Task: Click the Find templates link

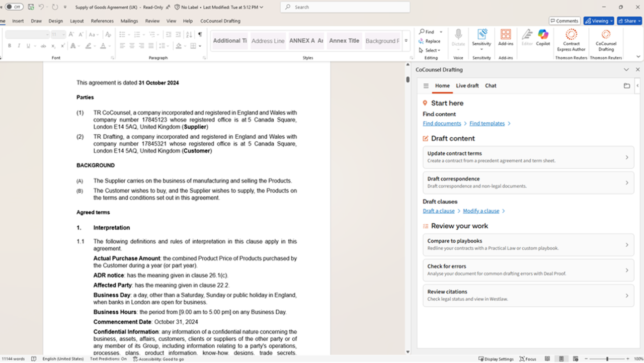Action: pos(487,124)
